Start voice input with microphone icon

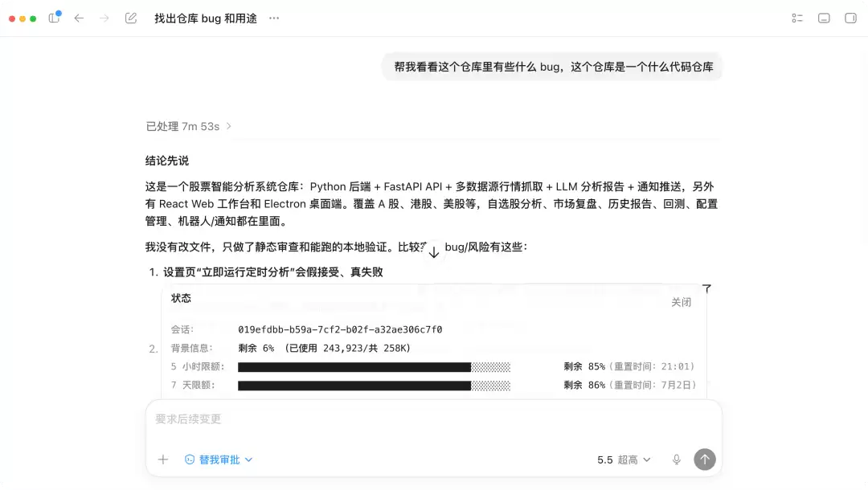click(677, 459)
